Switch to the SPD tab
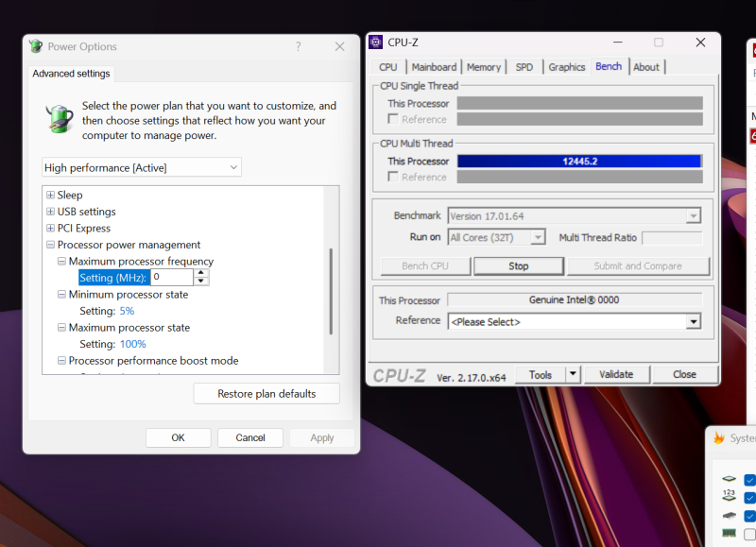 tap(524, 67)
